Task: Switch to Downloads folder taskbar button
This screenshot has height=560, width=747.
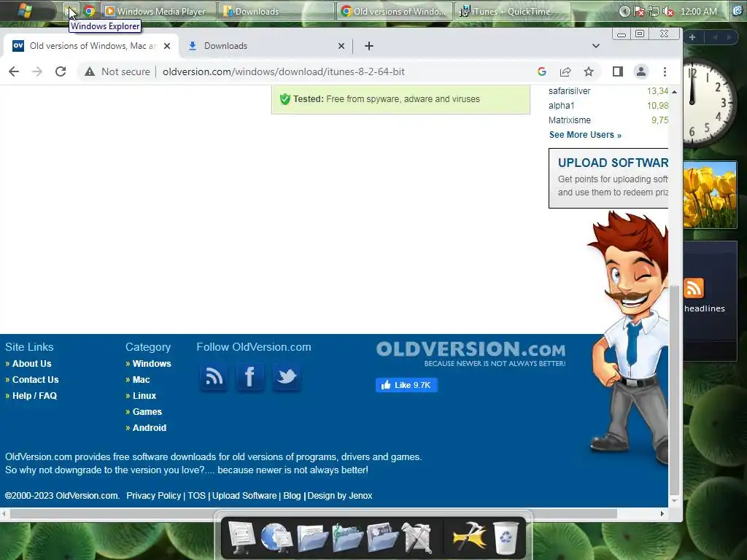Action: pyautogui.click(x=276, y=11)
